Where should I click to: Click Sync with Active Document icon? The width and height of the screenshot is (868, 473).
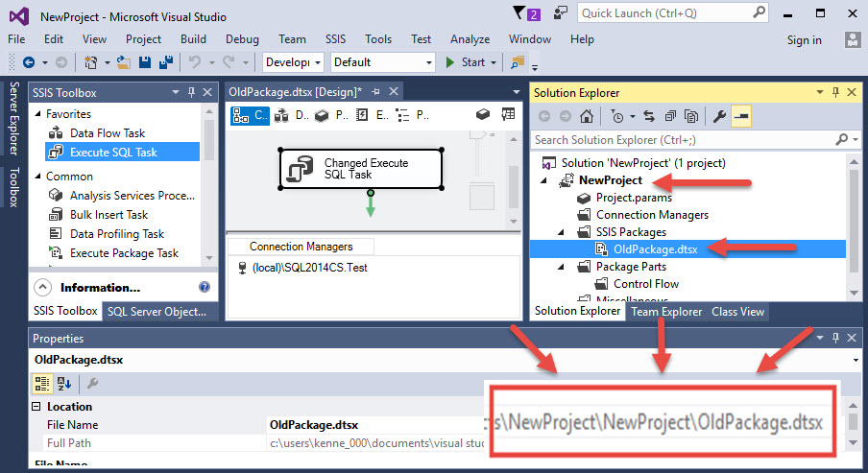click(648, 117)
